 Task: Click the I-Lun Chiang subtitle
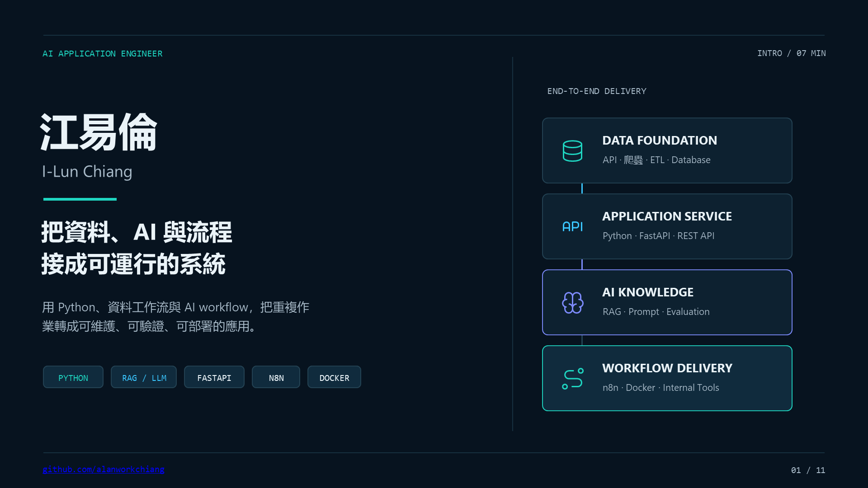pos(87,172)
